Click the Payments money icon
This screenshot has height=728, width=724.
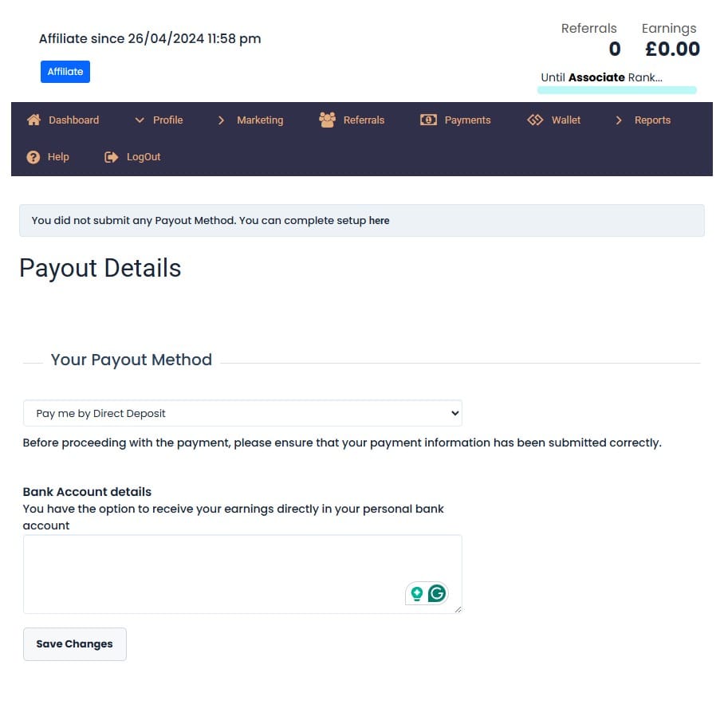pyautogui.click(x=428, y=120)
